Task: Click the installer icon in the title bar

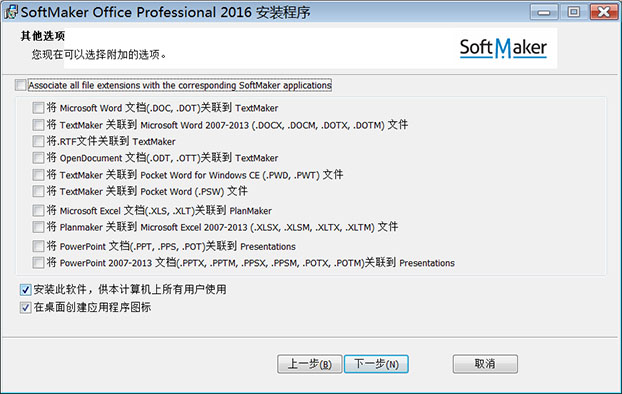Action: click(x=11, y=12)
